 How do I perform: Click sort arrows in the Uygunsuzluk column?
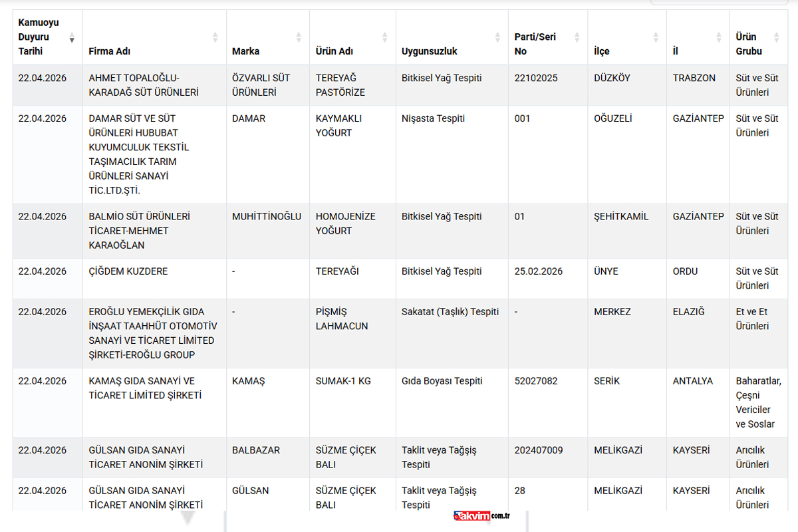pyautogui.click(x=497, y=37)
